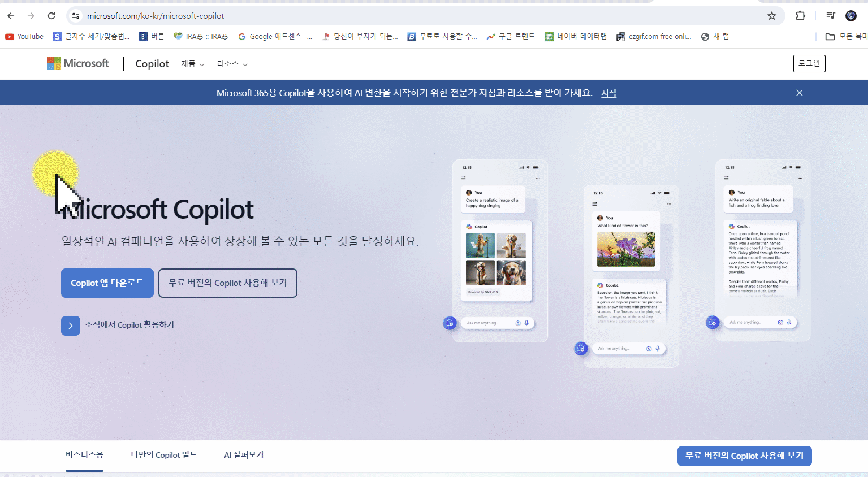
Task: Open 구글 트렌드 bookmark
Action: pos(511,37)
